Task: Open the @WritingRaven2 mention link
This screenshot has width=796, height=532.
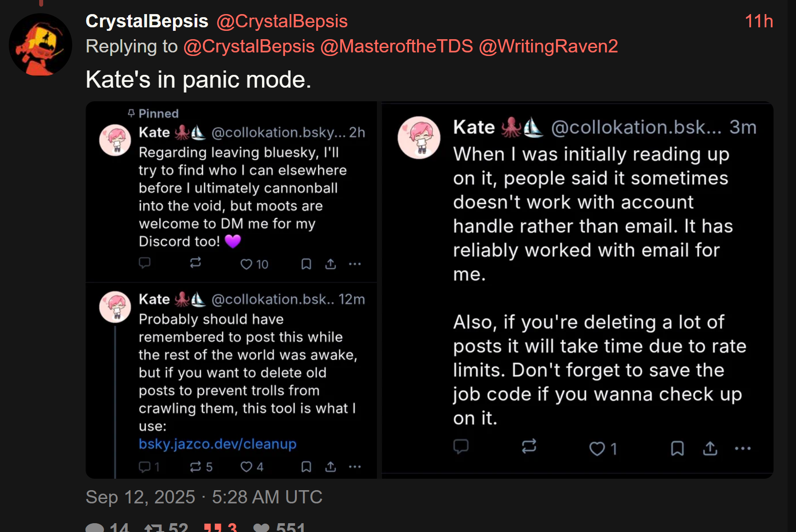Action: click(x=548, y=46)
